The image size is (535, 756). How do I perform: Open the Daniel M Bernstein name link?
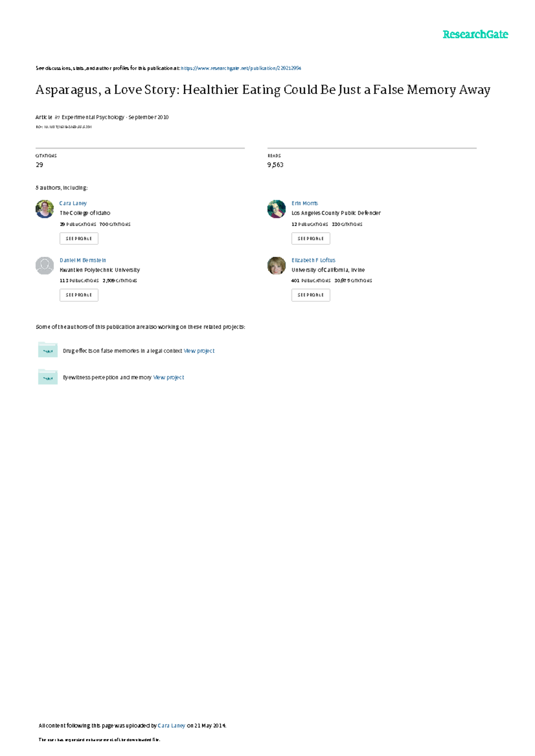point(83,260)
